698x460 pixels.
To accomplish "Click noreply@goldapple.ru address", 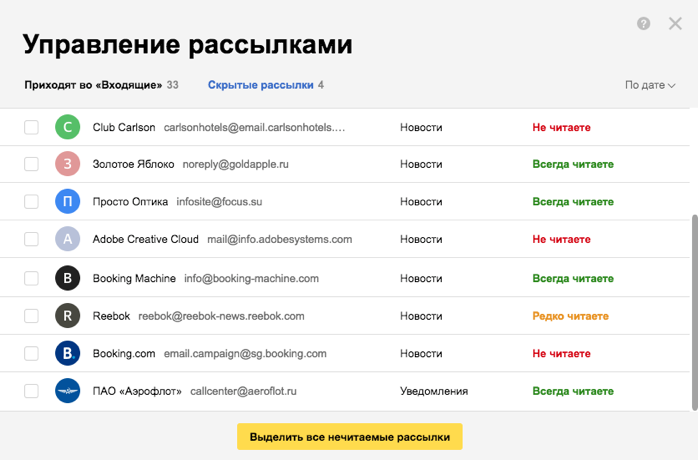I will tap(235, 164).
